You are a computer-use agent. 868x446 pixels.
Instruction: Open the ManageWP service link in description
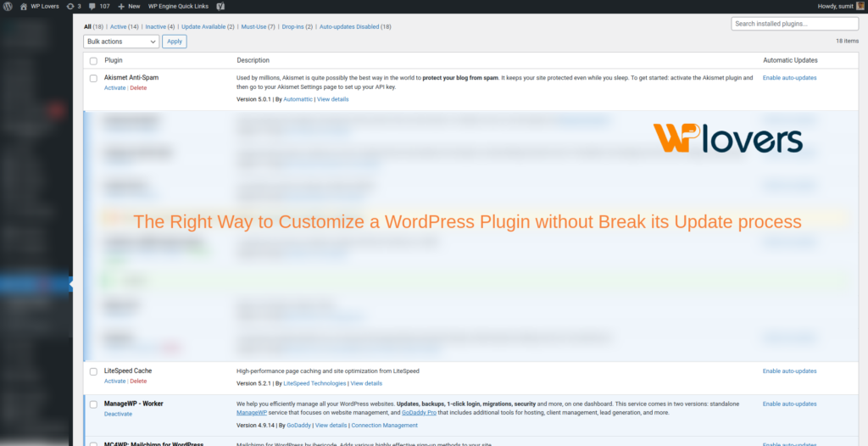pos(251,413)
